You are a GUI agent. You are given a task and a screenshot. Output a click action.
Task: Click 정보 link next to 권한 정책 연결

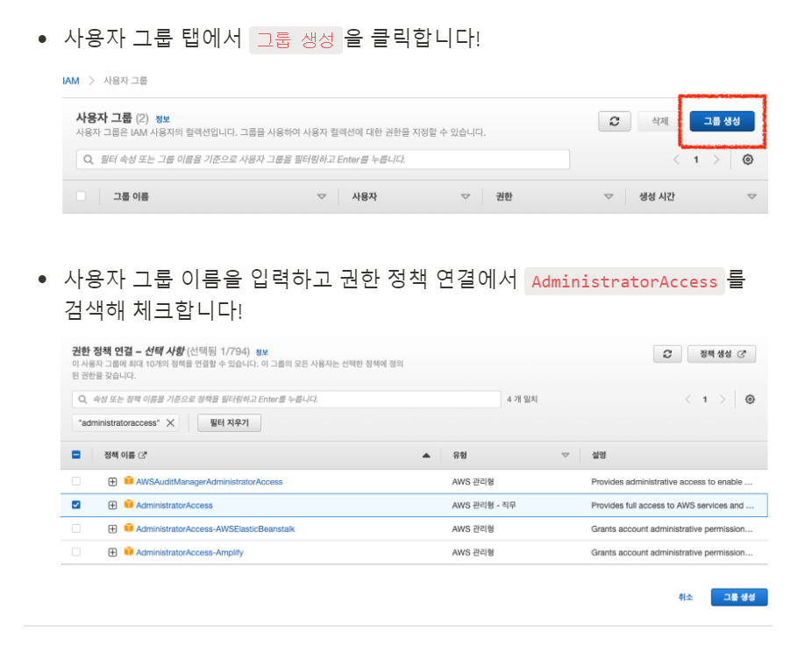click(x=262, y=352)
